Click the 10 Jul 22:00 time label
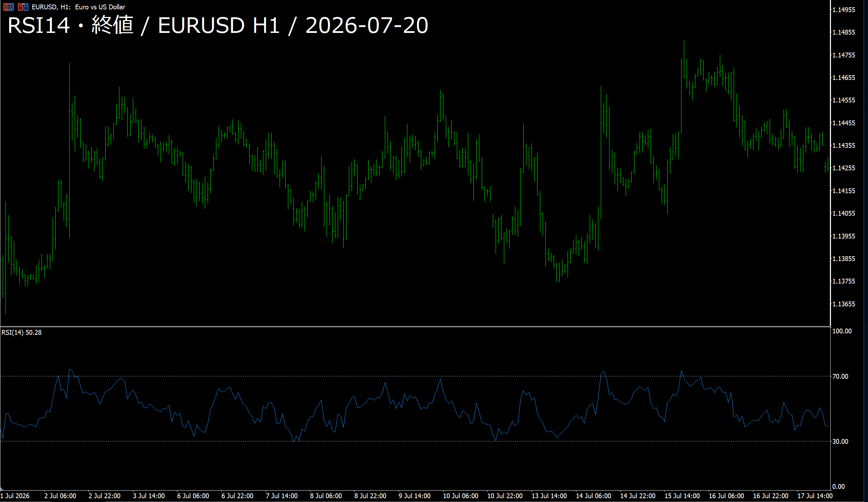This screenshot has height=502, width=868. (x=505, y=496)
